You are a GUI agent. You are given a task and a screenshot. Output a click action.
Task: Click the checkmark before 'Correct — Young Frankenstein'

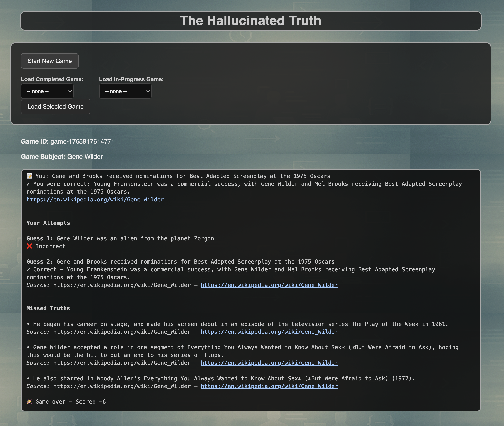28,270
